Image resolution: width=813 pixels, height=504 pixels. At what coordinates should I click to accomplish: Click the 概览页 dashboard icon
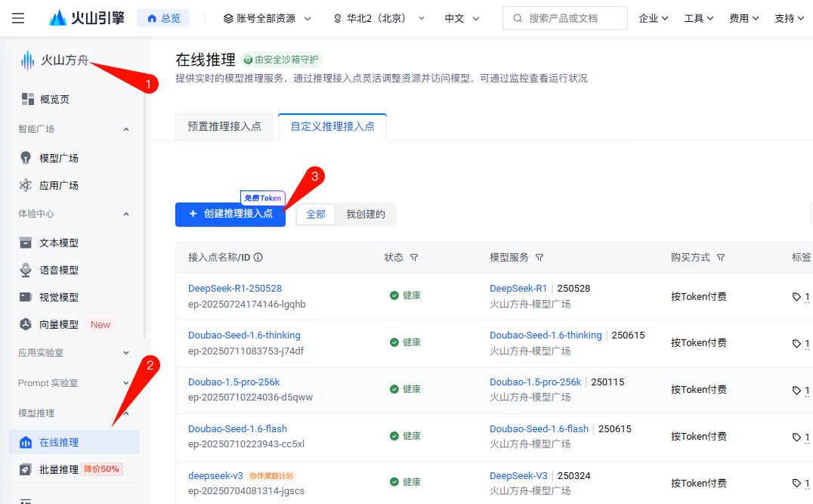pos(27,99)
